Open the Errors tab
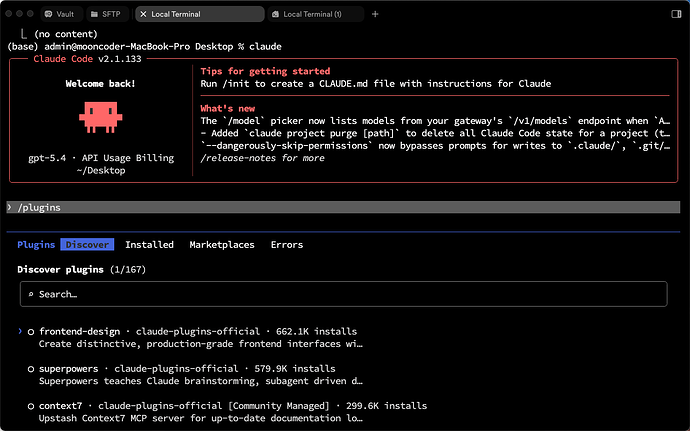 click(287, 244)
